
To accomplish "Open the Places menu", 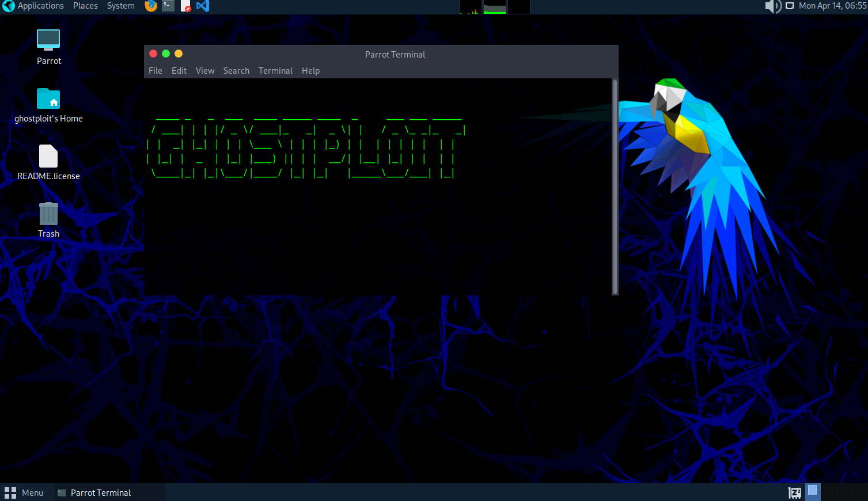I will tap(85, 6).
